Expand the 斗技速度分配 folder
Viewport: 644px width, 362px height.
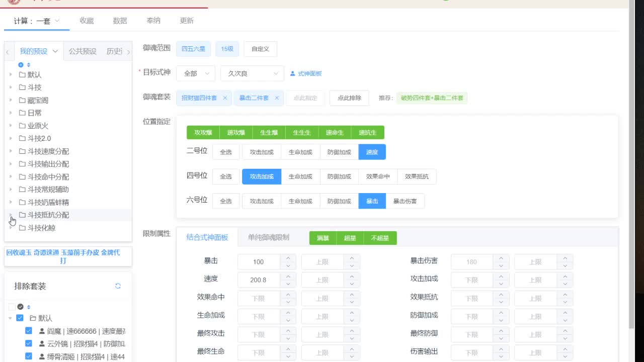pos(11,151)
